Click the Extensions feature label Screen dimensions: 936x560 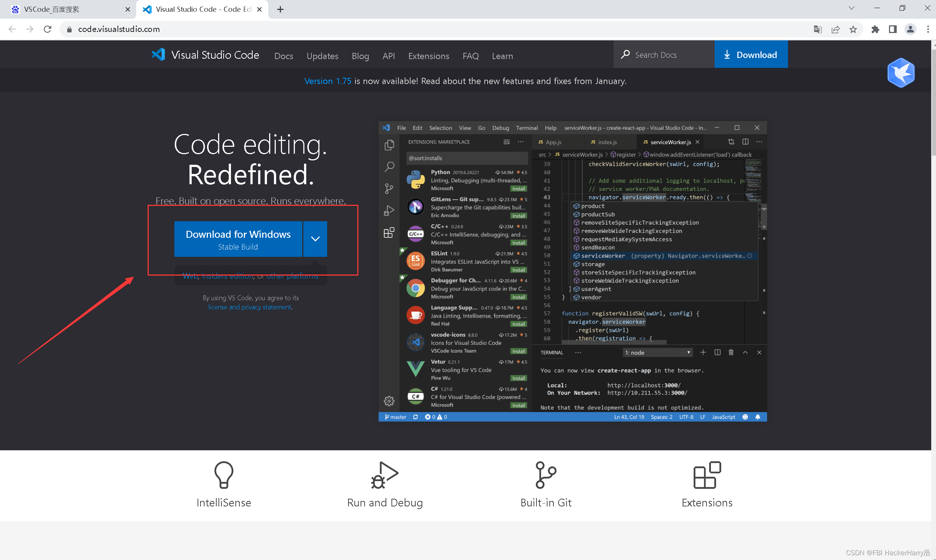707,502
